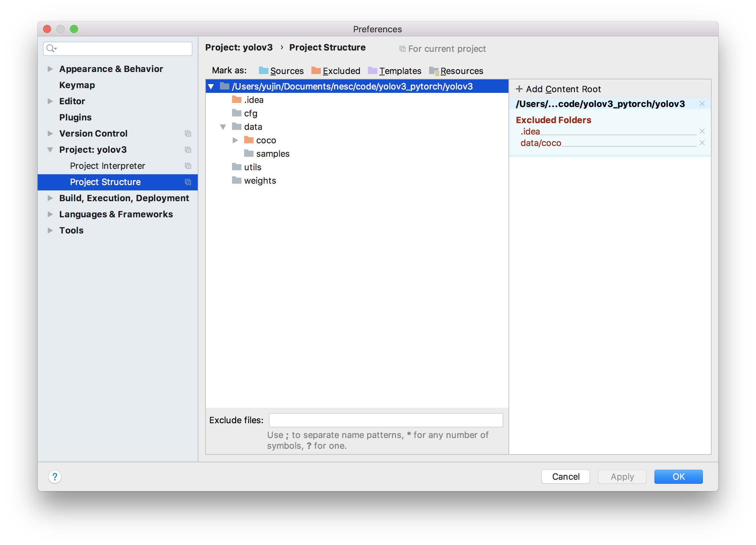Open the Keymap settings page
The height and width of the screenshot is (545, 756).
(x=77, y=85)
